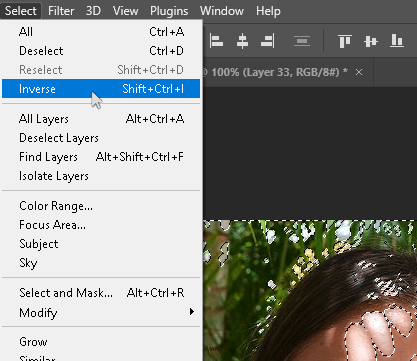This screenshot has width=417, height=361.
Task: Choose Deselect Layers menu item
Action: (x=101, y=138)
